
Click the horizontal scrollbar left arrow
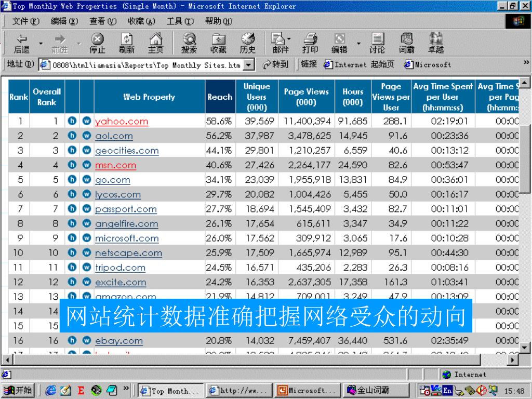[7, 360]
